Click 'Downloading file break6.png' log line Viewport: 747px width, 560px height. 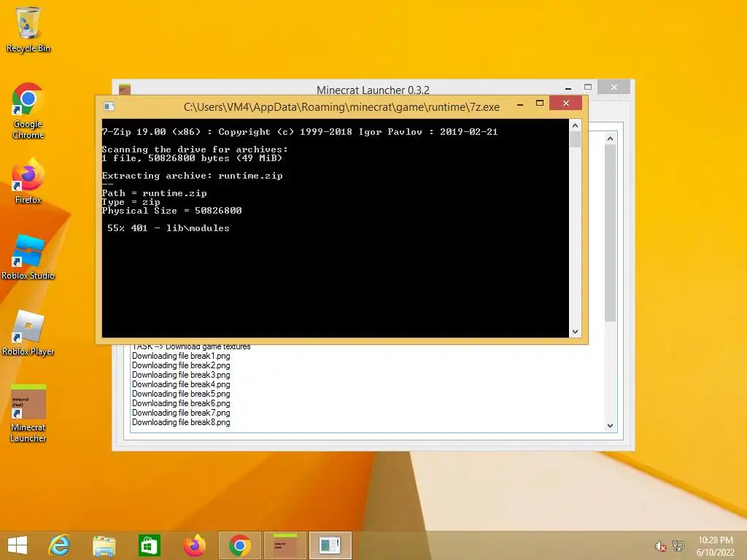click(181, 403)
